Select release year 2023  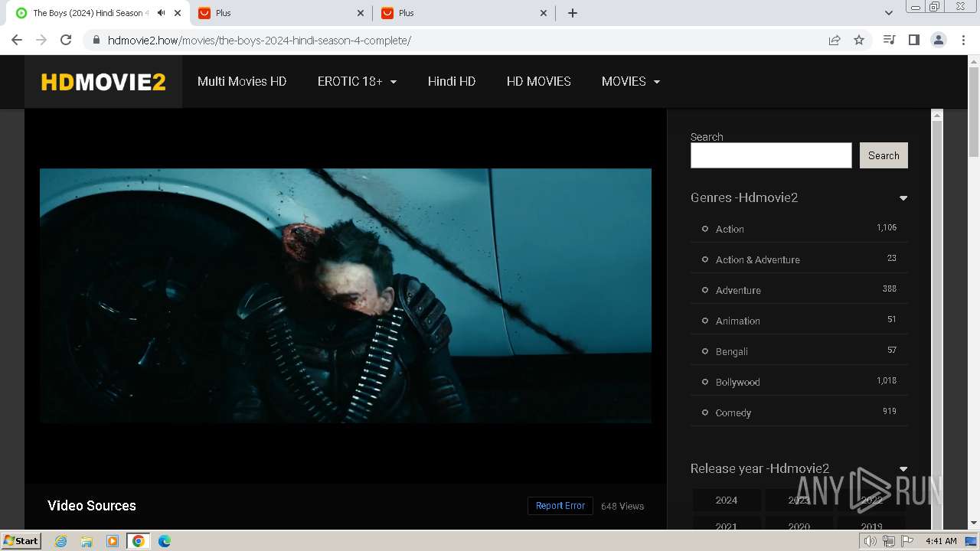pos(799,500)
